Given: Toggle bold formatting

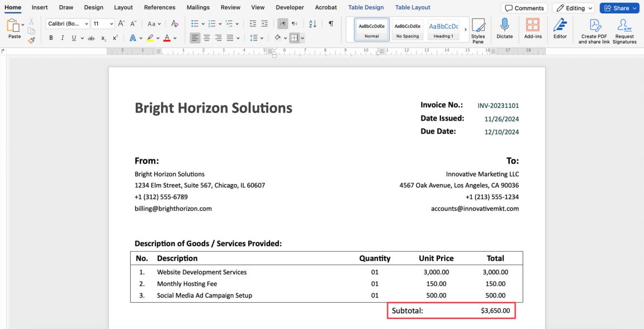Looking at the screenshot, I should pyautogui.click(x=51, y=37).
